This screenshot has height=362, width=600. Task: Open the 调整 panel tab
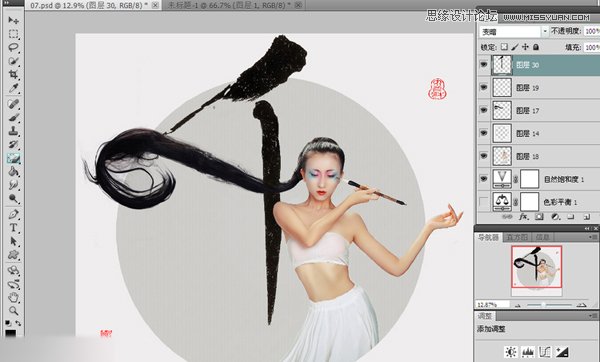(485, 316)
